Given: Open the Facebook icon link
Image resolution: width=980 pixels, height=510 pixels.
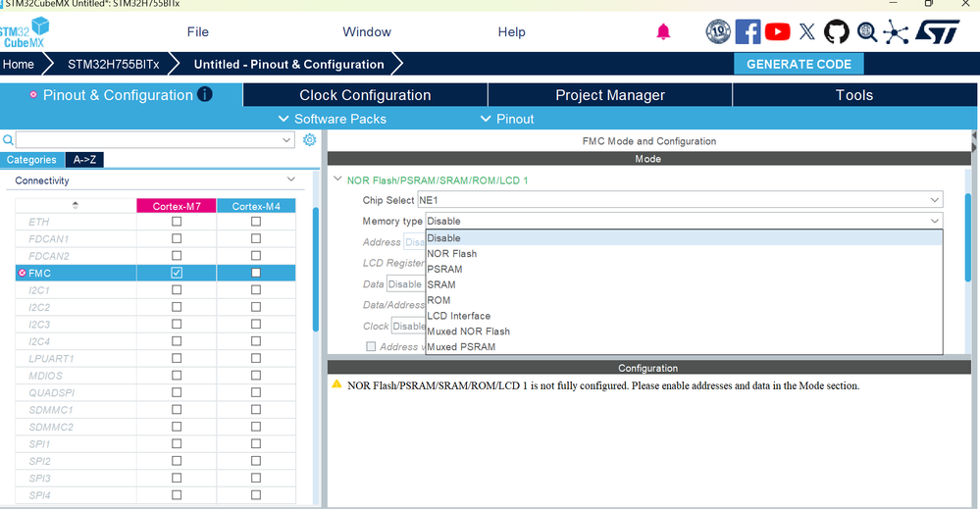Looking at the screenshot, I should tap(748, 31).
